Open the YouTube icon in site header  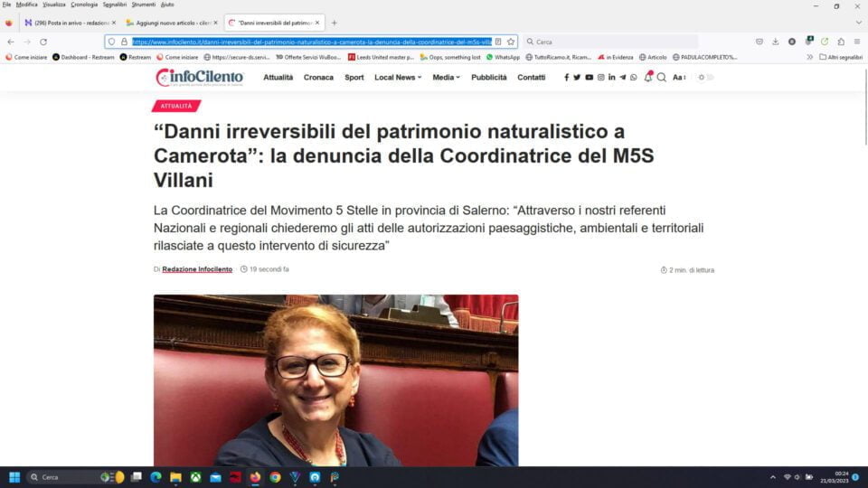point(589,78)
